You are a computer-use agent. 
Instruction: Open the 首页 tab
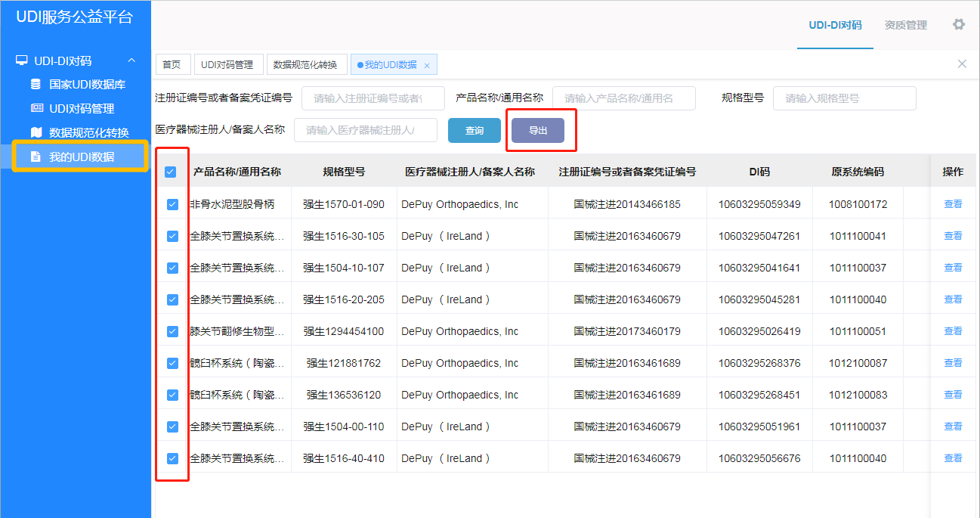tap(172, 65)
